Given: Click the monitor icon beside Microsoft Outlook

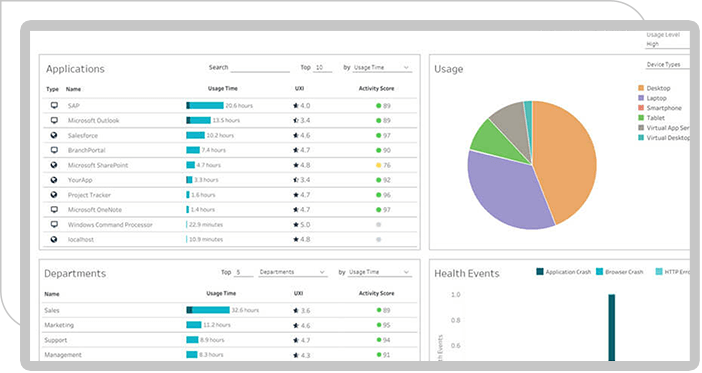Looking at the screenshot, I should tap(54, 120).
